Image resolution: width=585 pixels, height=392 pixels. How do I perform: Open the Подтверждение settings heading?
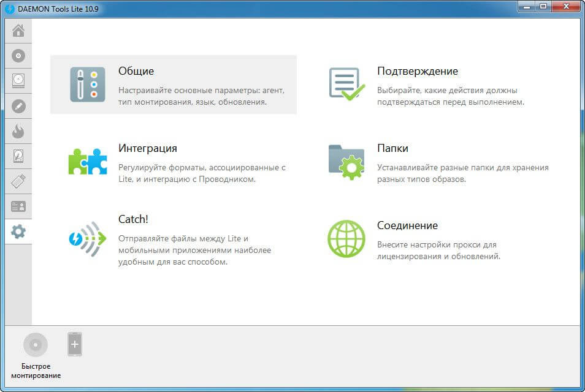[418, 71]
